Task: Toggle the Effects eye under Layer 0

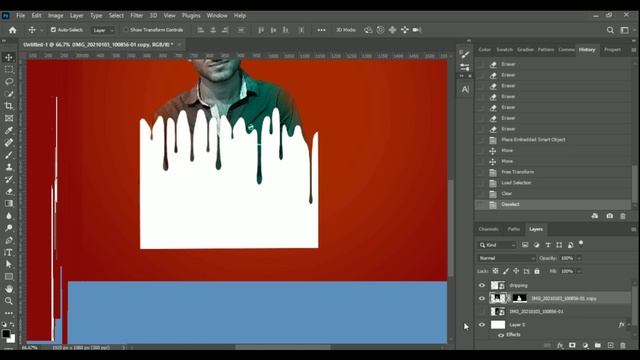Action: [501, 335]
